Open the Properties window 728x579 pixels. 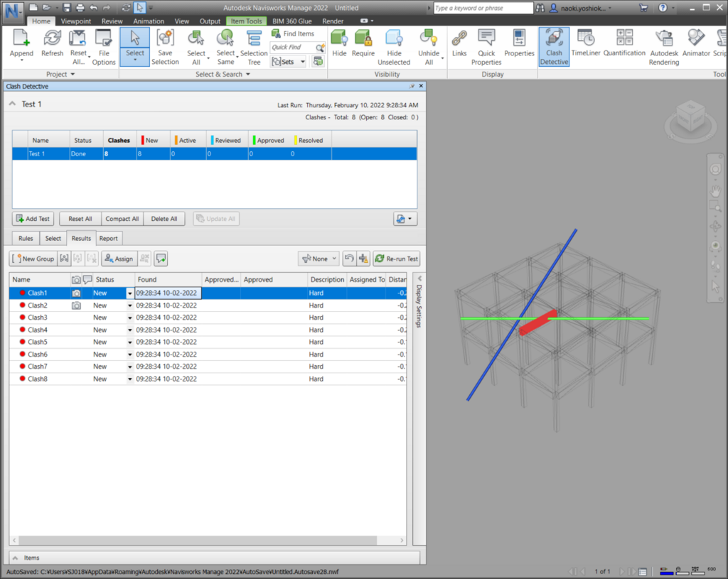[x=519, y=43]
